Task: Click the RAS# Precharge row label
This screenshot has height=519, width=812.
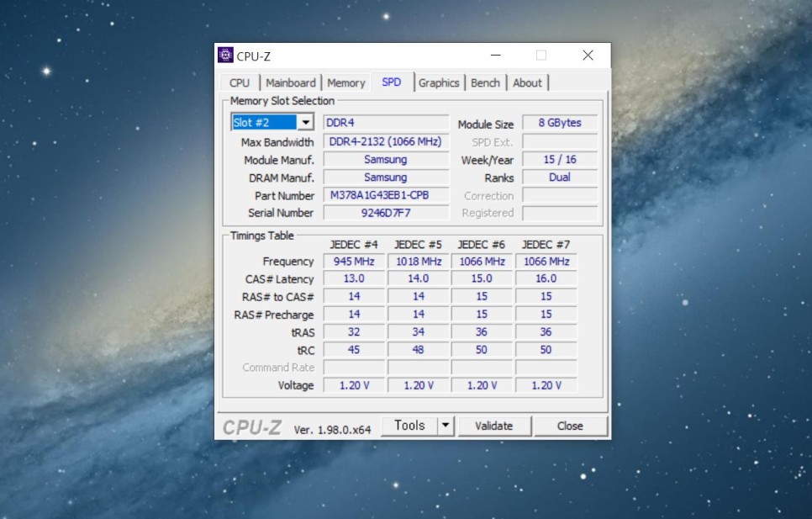Action: [273, 315]
